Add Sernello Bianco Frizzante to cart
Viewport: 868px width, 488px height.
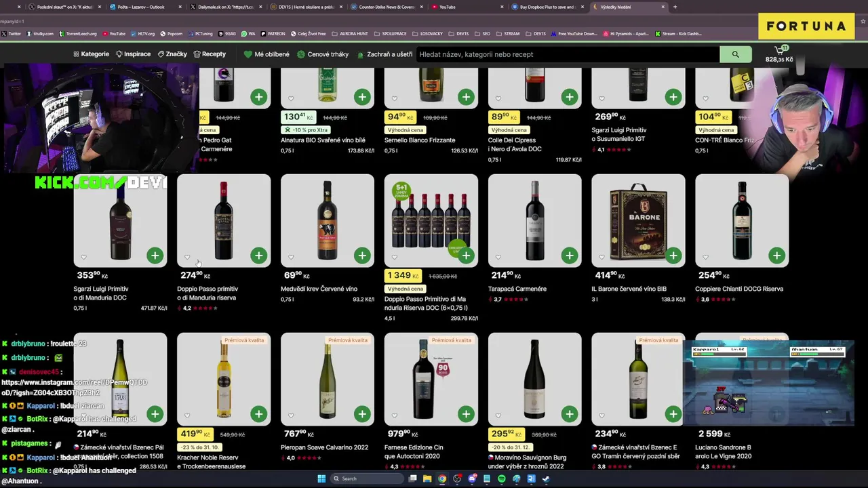click(x=466, y=97)
